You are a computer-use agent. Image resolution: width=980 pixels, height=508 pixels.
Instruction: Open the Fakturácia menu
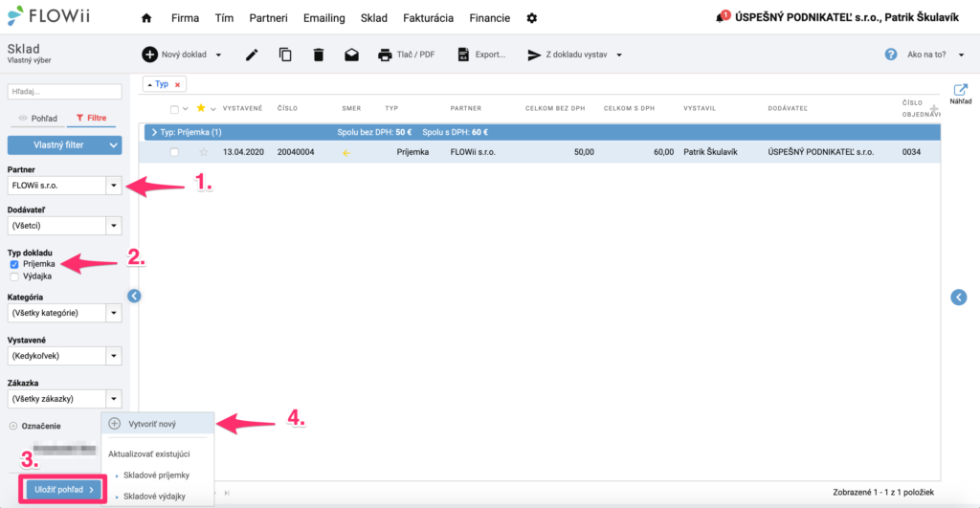click(428, 18)
